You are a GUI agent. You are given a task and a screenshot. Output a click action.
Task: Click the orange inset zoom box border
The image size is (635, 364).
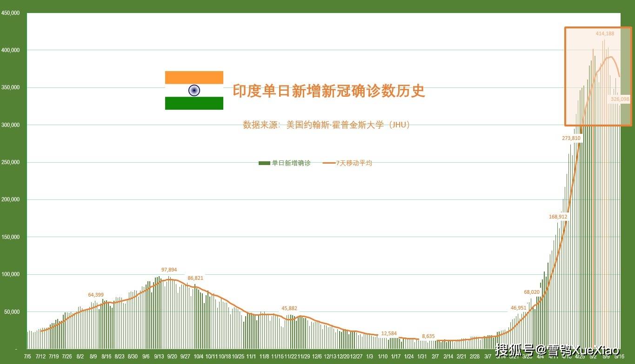pos(566,77)
